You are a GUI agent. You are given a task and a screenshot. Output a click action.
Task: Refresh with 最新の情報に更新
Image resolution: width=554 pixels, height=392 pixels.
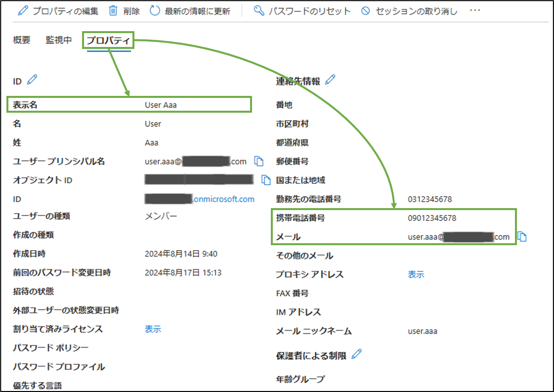(x=190, y=11)
